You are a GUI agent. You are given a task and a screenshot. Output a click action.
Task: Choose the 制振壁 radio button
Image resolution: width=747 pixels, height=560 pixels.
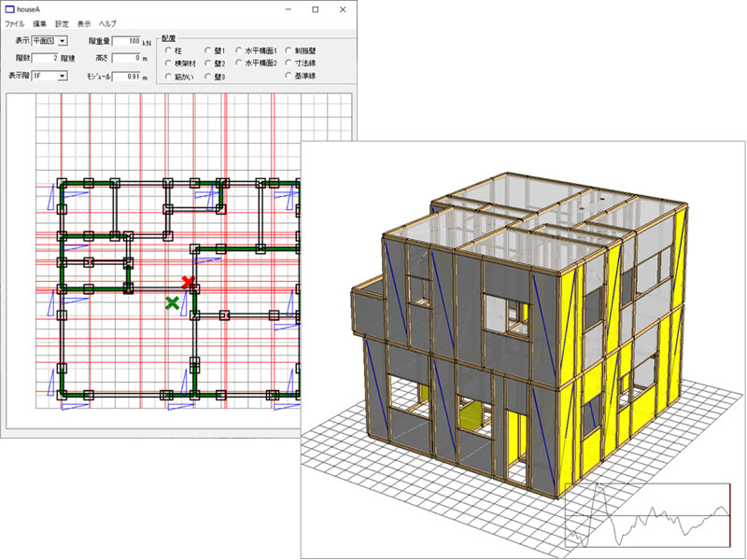(x=289, y=49)
